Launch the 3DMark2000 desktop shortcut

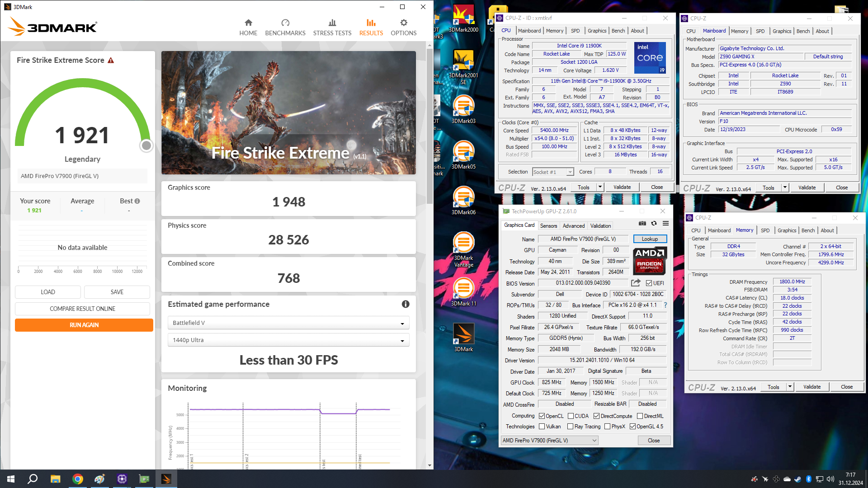coord(463,18)
